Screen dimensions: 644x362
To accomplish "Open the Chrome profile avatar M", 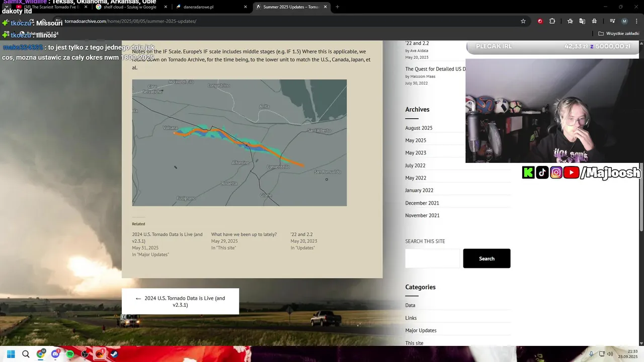I will click(624, 21).
